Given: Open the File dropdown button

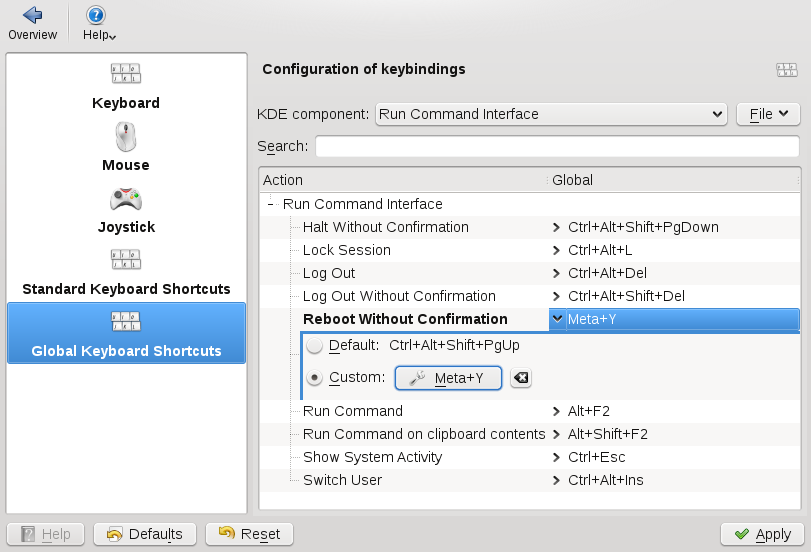Looking at the screenshot, I should (768, 114).
